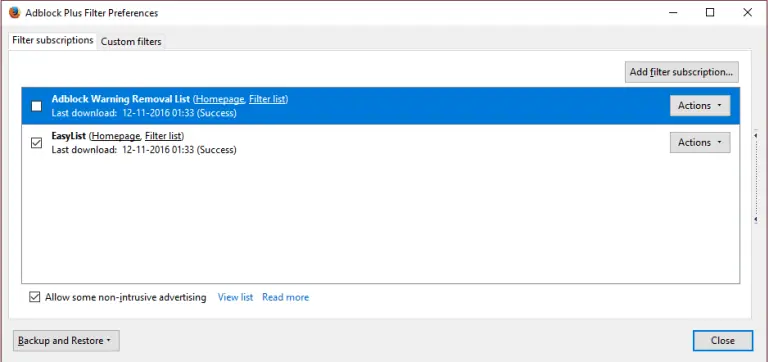Viewport: 768px width, 362px height.
Task: Click the Close button at bottom right
Action: click(722, 340)
